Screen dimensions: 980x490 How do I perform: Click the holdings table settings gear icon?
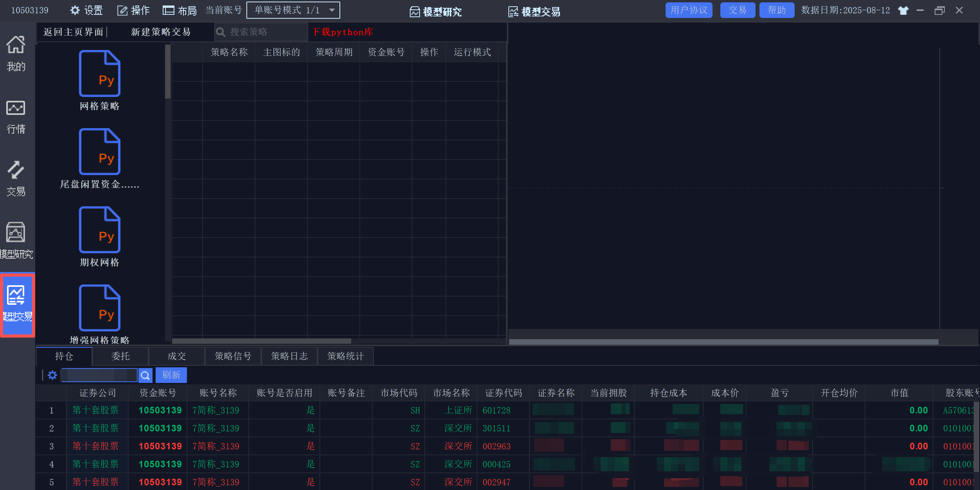click(x=52, y=375)
